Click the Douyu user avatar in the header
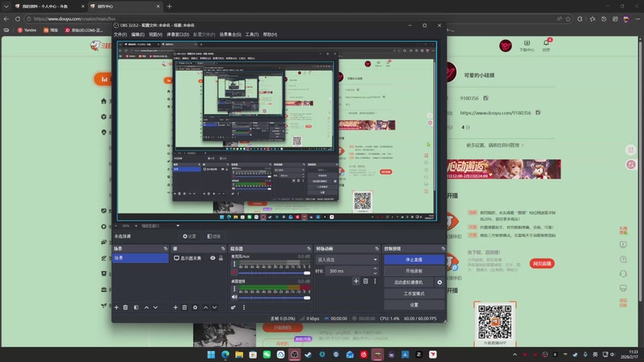The height and width of the screenshot is (362, 644). coord(506,46)
